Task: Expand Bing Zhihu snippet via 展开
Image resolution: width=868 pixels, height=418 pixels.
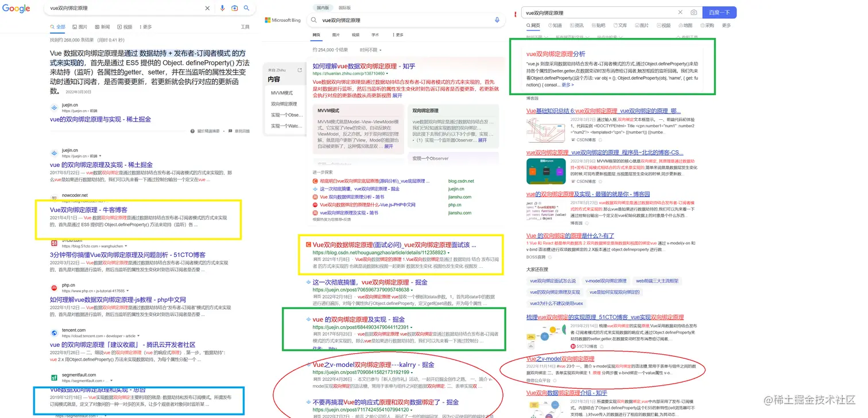Action: (397, 96)
